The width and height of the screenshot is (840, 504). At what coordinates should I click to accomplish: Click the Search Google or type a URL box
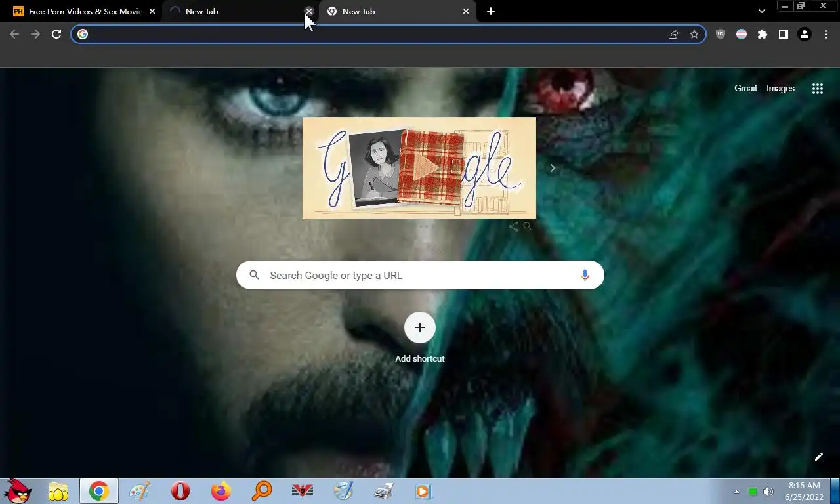(x=420, y=275)
